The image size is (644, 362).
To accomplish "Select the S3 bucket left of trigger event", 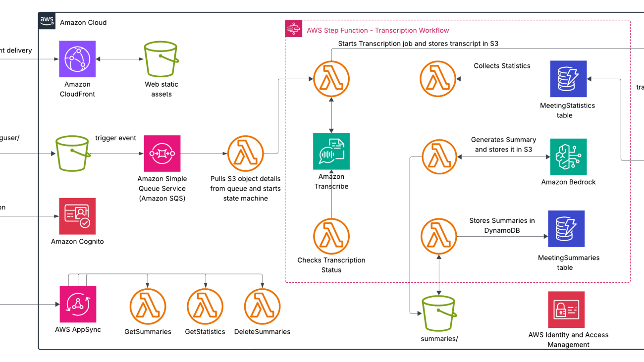I will pyautogui.click(x=73, y=154).
